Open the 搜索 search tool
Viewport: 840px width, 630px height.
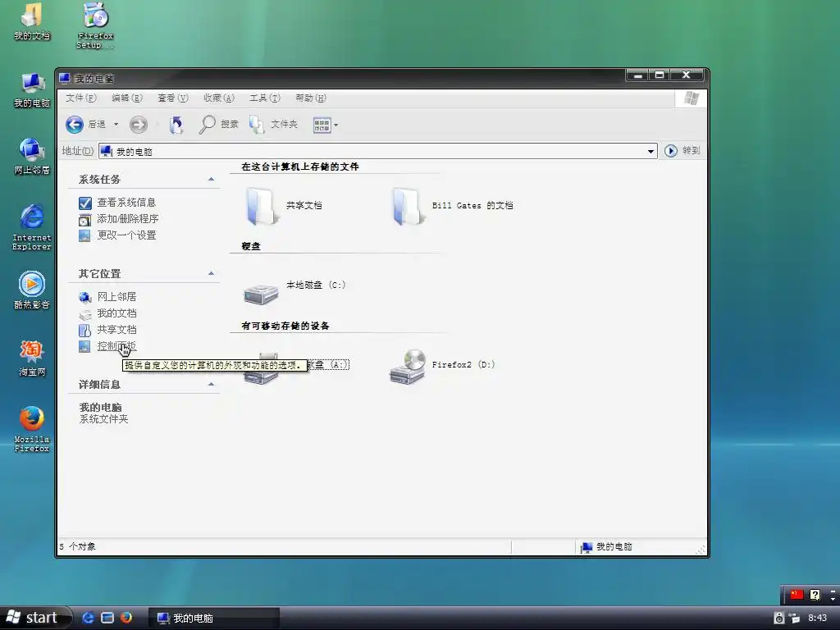click(x=218, y=125)
